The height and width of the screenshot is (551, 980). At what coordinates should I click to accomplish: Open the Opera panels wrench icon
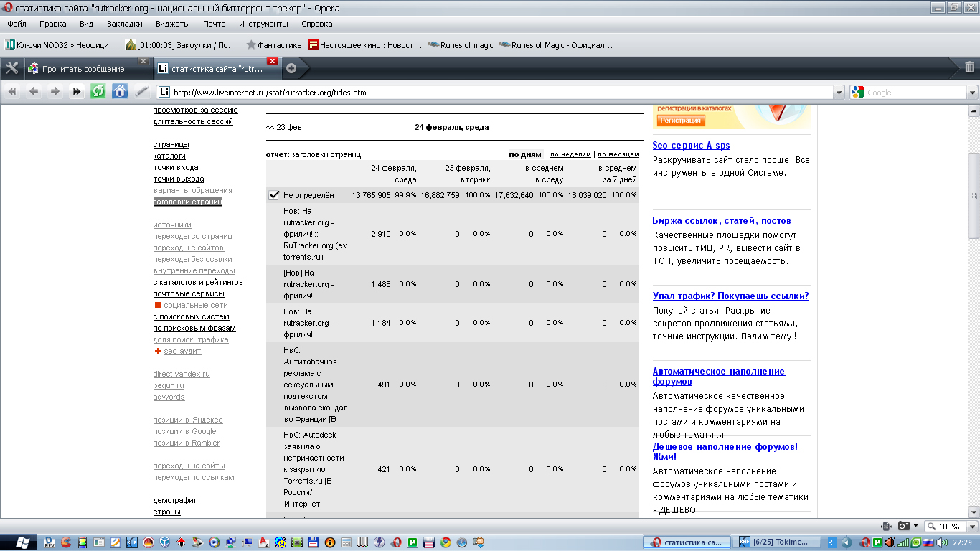tap(11, 68)
